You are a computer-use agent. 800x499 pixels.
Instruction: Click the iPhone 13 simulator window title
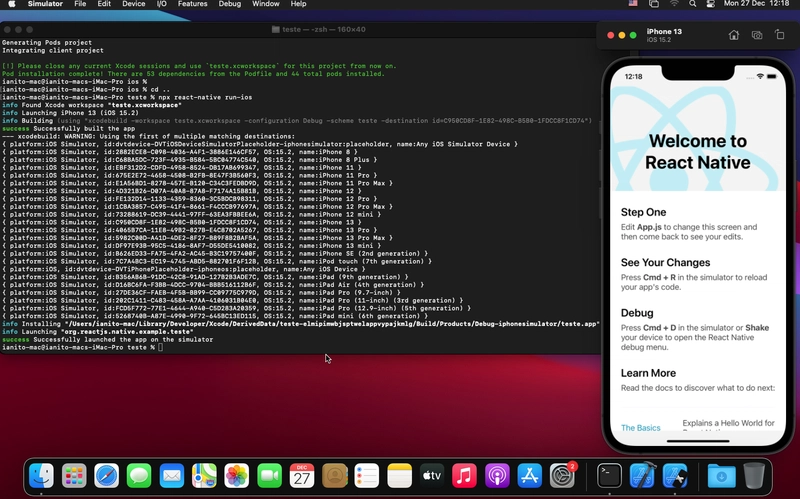tap(664, 32)
